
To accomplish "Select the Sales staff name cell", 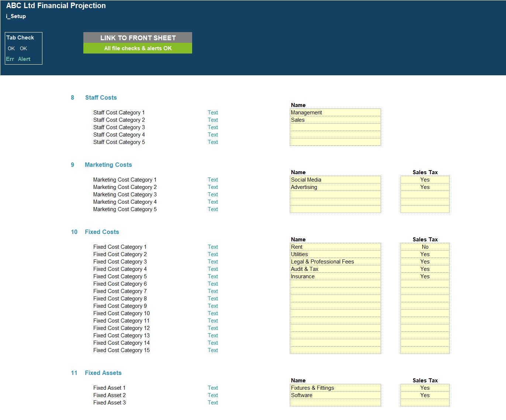I will point(335,120).
